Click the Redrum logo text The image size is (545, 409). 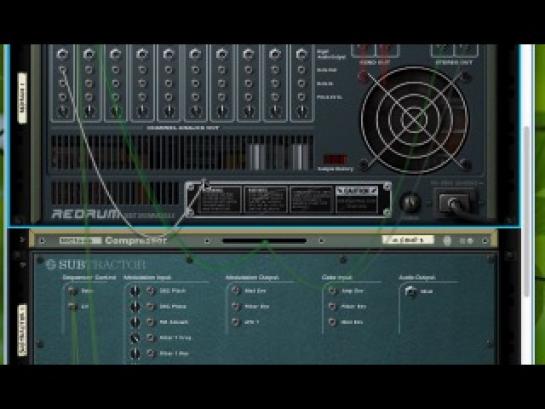[x=86, y=214]
